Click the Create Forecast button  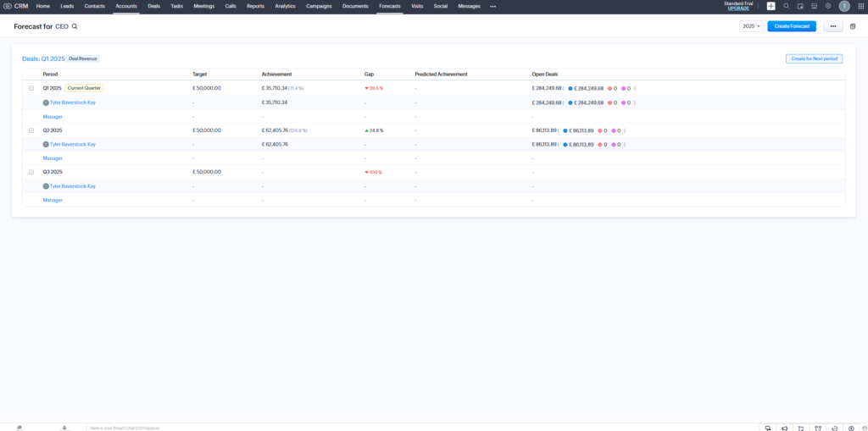[x=792, y=26]
